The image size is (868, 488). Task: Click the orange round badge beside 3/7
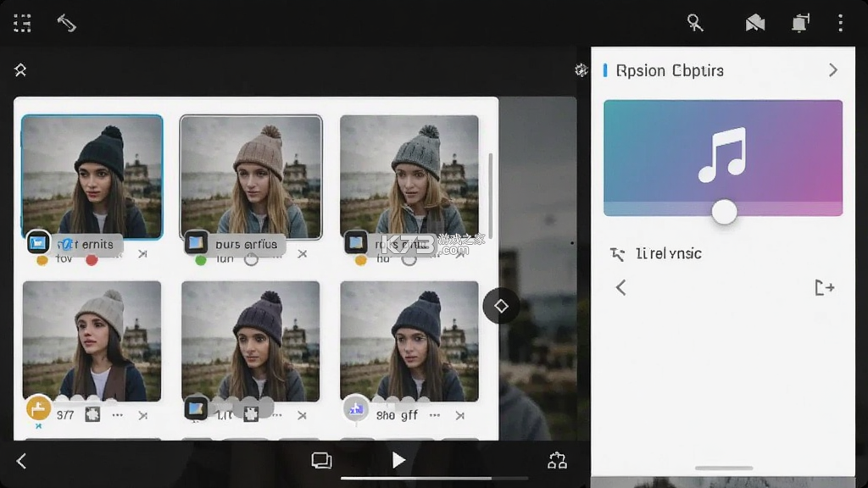click(38, 409)
